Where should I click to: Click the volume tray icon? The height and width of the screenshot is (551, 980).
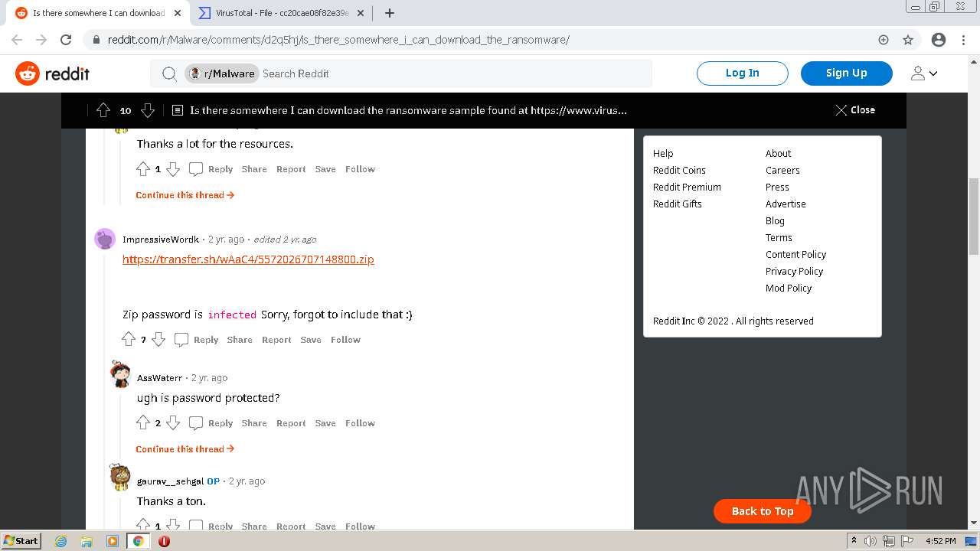coord(871,541)
